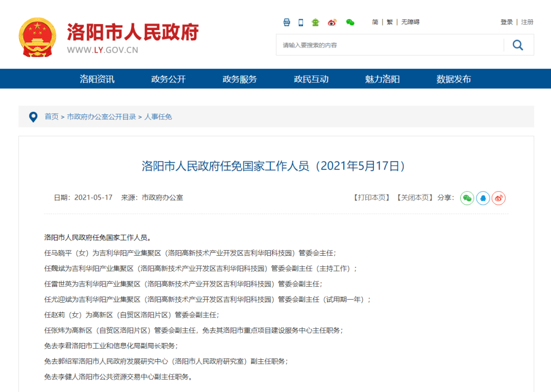The height and width of the screenshot is (392, 551).
Task: Open 人事任免 breadcrumb link
Action: pos(158,117)
